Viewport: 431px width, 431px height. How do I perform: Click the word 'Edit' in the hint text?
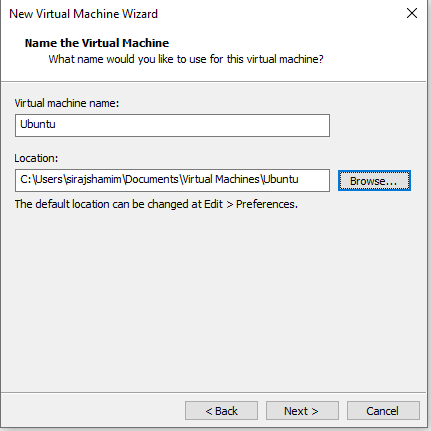(213, 204)
